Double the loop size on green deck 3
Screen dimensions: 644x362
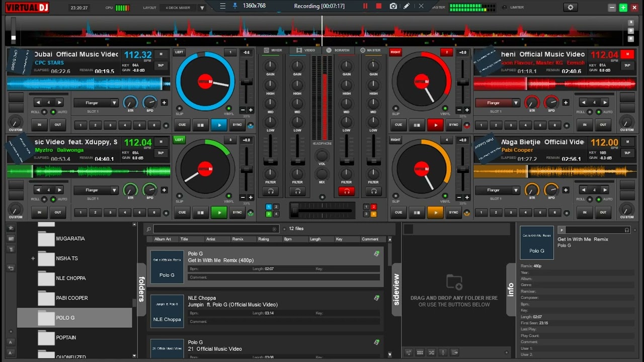[x=59, y=190]
